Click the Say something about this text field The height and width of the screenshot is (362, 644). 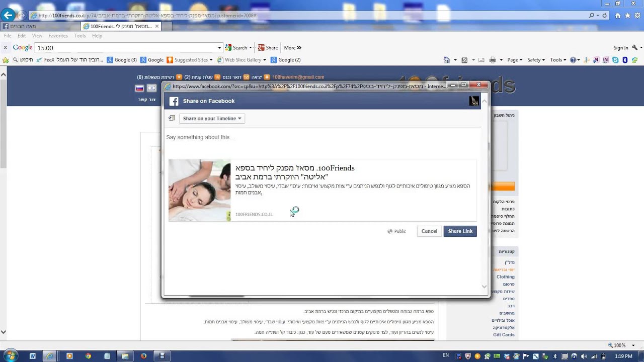tap(322, 138)
